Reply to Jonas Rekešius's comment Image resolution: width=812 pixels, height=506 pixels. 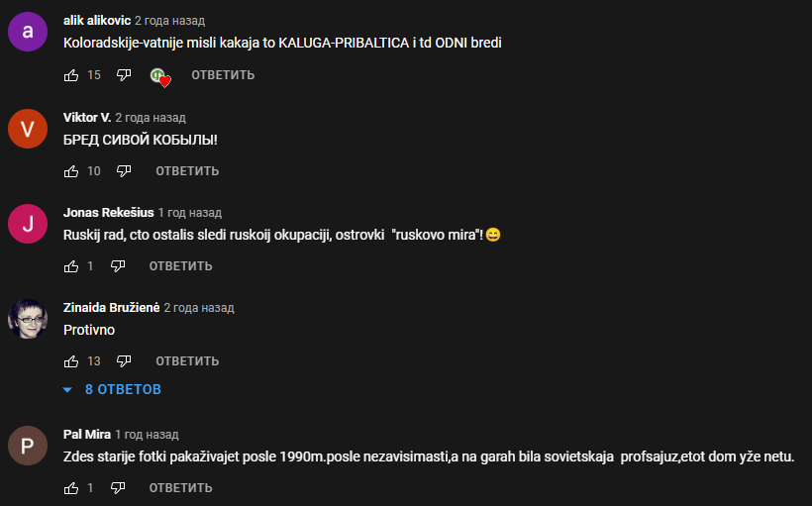tap(181, 266)
